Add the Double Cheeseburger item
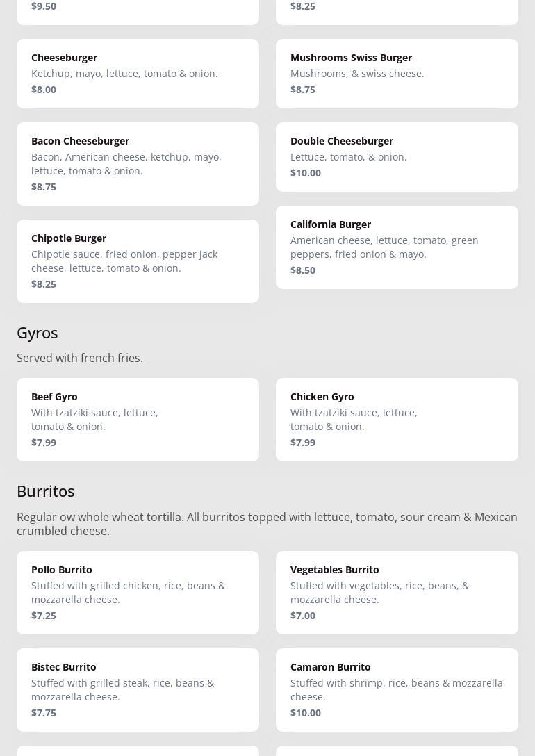The image size is (535, 756). pyautogui.click(x=397, y=156)
